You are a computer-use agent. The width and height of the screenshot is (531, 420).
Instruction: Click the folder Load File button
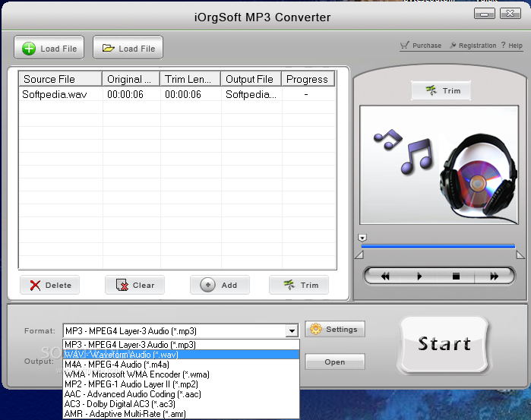click(128, 48)
